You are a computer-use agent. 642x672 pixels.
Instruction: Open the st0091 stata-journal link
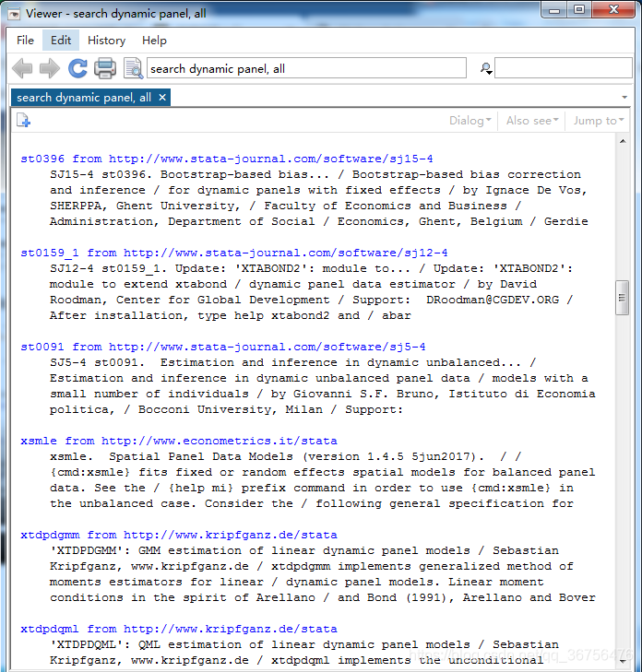pos(223,347)
